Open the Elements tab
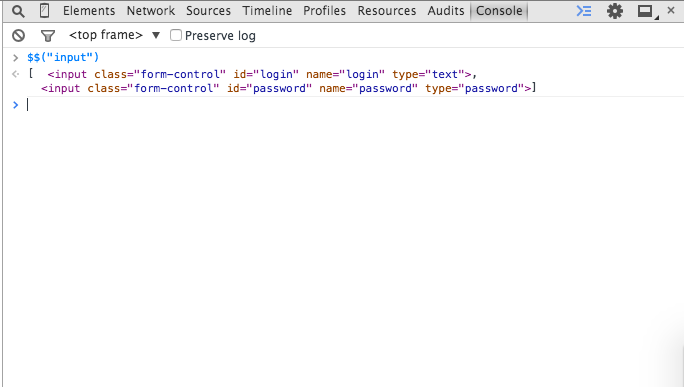Screen dimensions: 684x387 click(89, 10)
